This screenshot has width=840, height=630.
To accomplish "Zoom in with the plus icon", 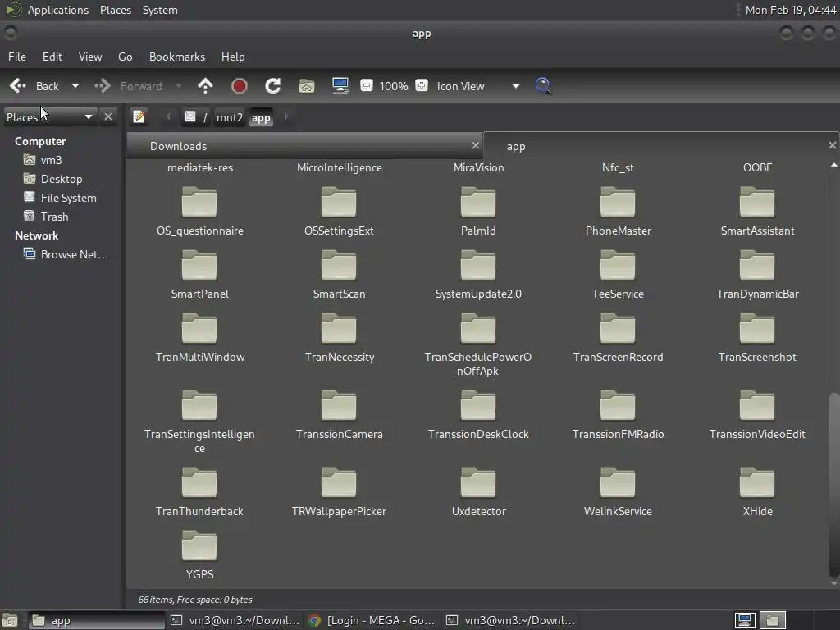I will pyautogui.click(x=422, y=85).
